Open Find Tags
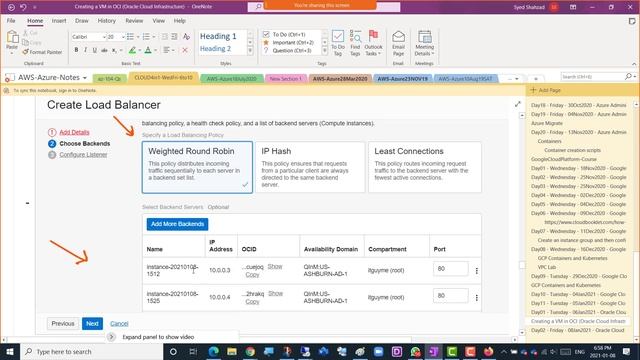640x360 pixels. (355, 43)
